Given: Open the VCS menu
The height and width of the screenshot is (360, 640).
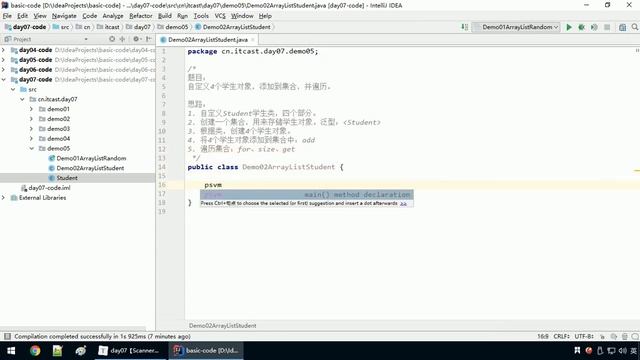Looking at the screenshot, I should (220, 16).
